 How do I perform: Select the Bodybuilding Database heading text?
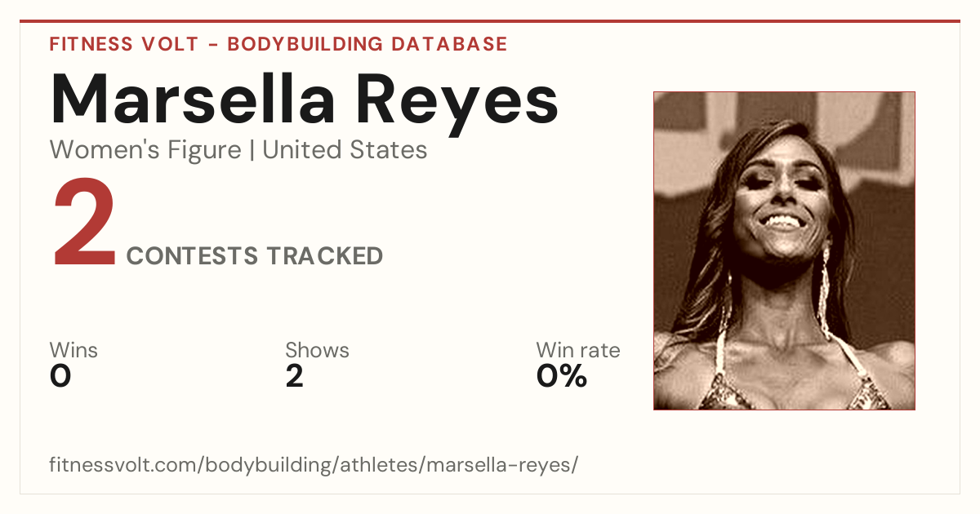pos(367,44)
